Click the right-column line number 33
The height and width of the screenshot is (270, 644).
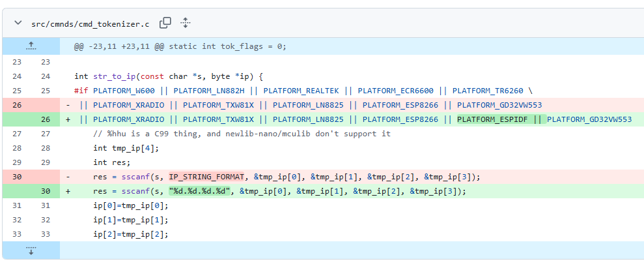[45, 235]
